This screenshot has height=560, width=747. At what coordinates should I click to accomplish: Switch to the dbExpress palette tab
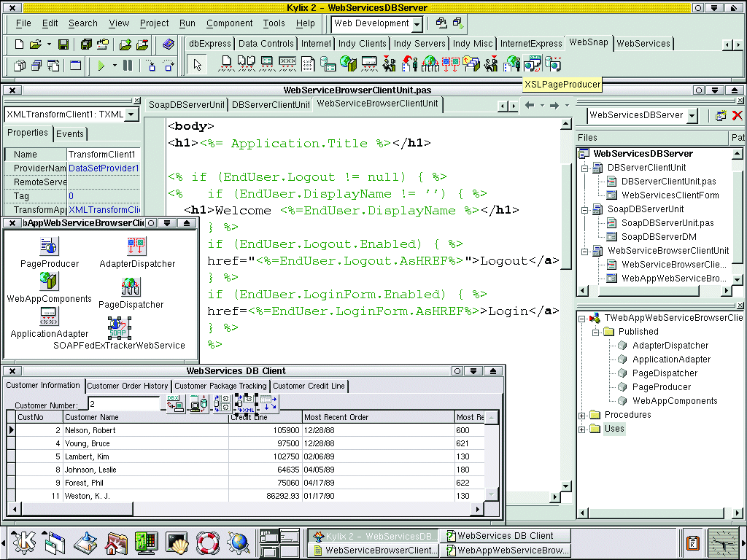(x=209, y=43)
